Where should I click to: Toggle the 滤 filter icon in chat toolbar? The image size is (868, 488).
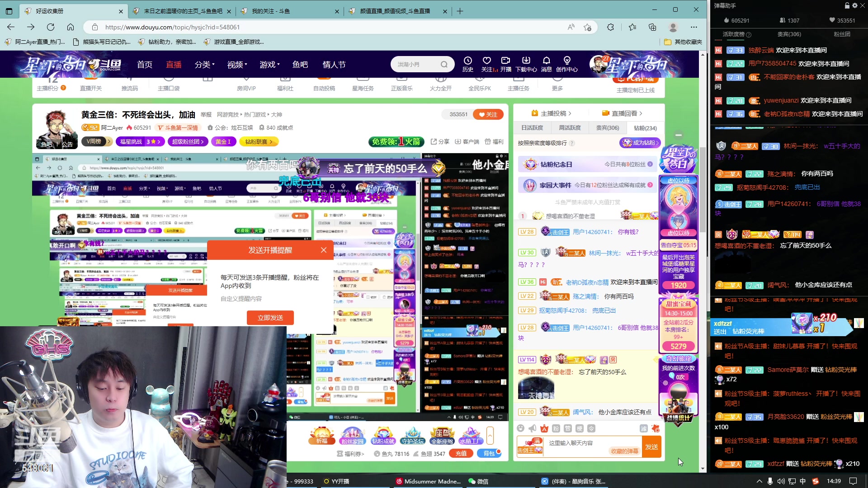pos(644,428)
